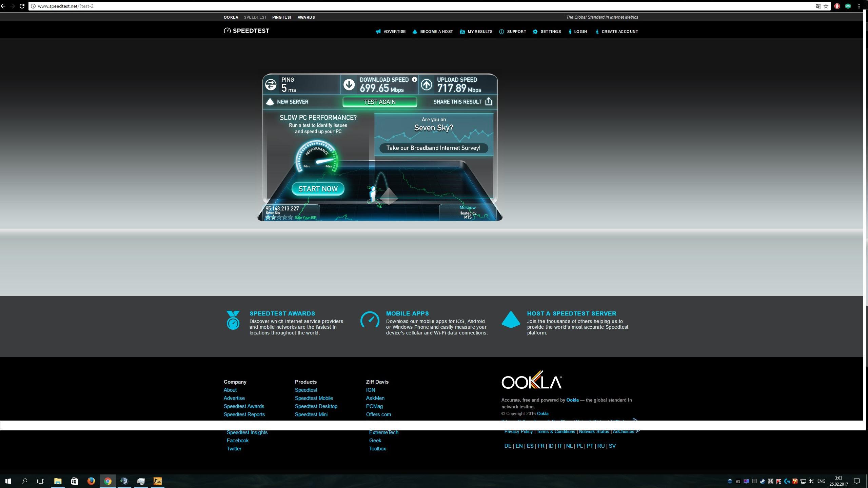The height and width of the screenshot is (488, 868).
Task: Open MY RESULTS in the header
Action: pos(476,32)
